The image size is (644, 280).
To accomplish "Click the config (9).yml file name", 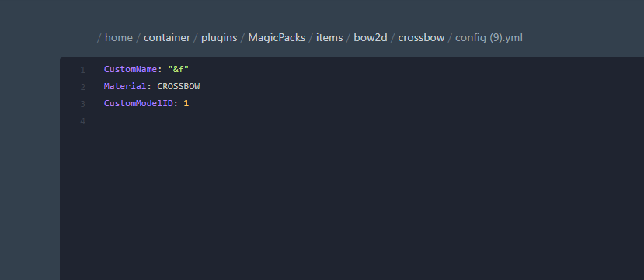I will [x=489, y=38].
